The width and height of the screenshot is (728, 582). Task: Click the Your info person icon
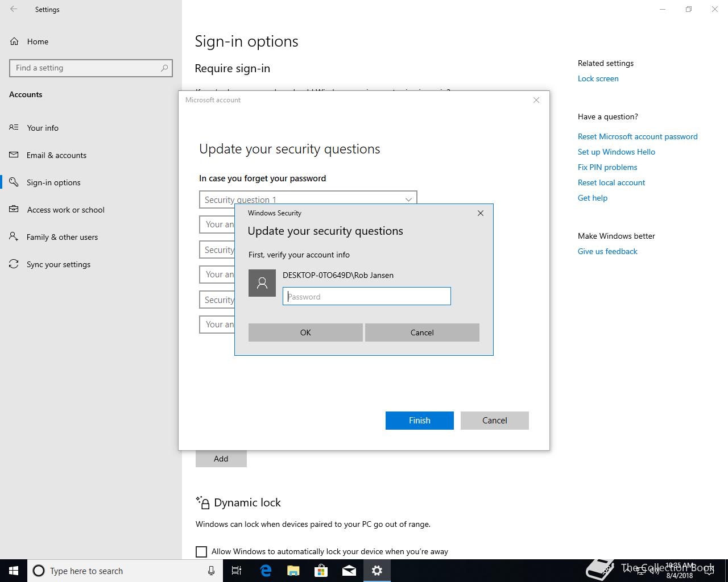point(14,127)
